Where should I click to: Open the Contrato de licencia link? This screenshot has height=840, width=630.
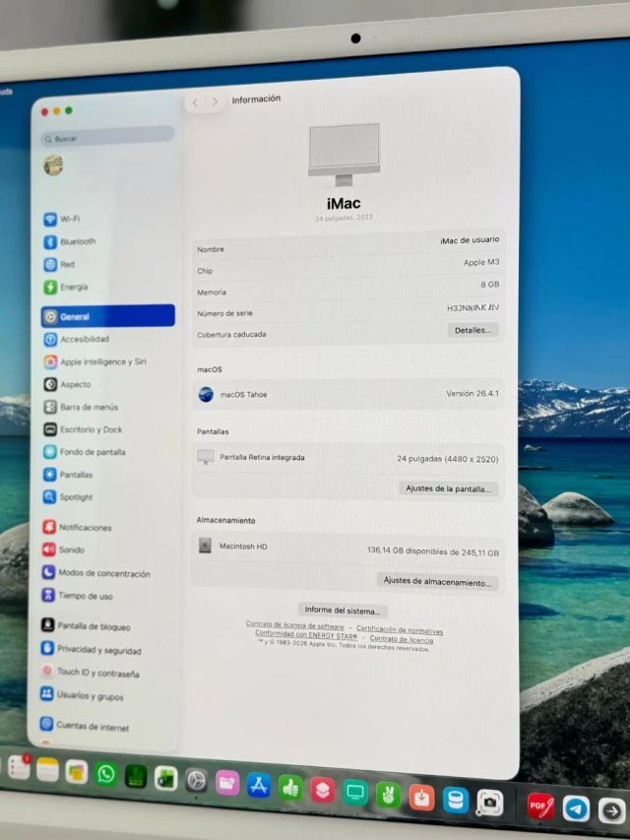click(402, 639)
